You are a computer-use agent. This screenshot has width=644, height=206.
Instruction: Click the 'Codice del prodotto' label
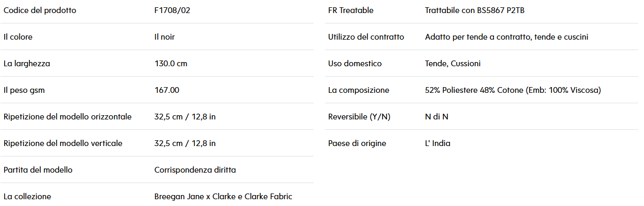coord(40,10)
